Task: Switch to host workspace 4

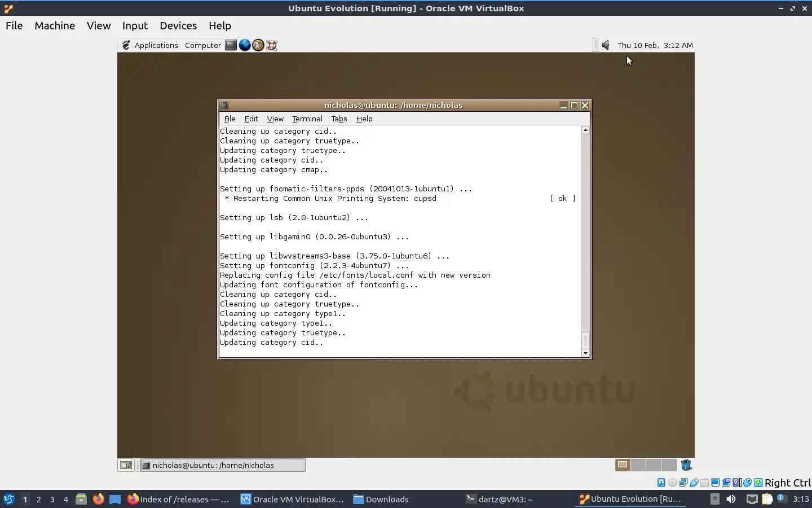Action: coord(66,499)
